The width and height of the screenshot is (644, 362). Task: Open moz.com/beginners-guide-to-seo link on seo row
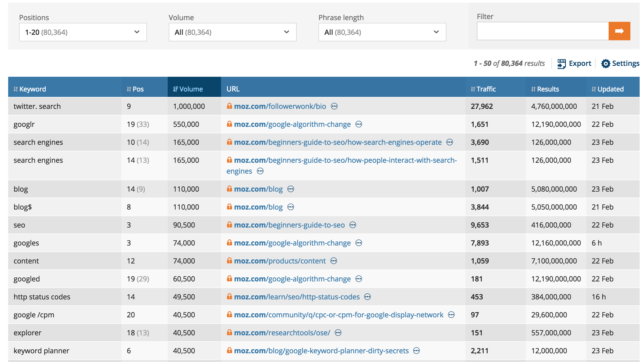tap(289, 225)
